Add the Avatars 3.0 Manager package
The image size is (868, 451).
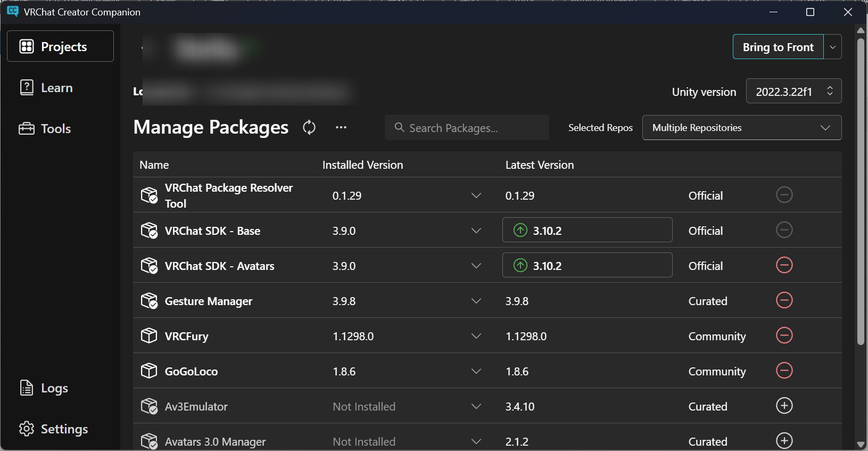pyautogui.click(x=784, y=440)
